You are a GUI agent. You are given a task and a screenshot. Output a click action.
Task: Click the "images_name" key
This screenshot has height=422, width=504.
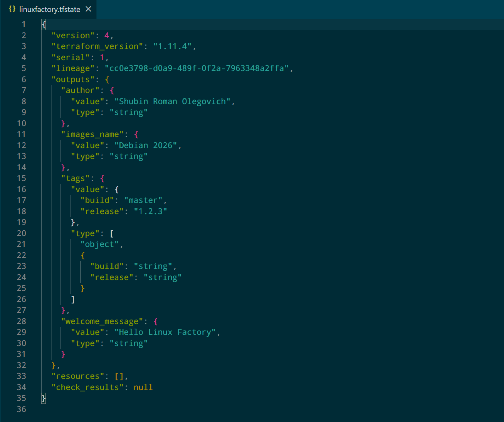click(x=92, y=134)
